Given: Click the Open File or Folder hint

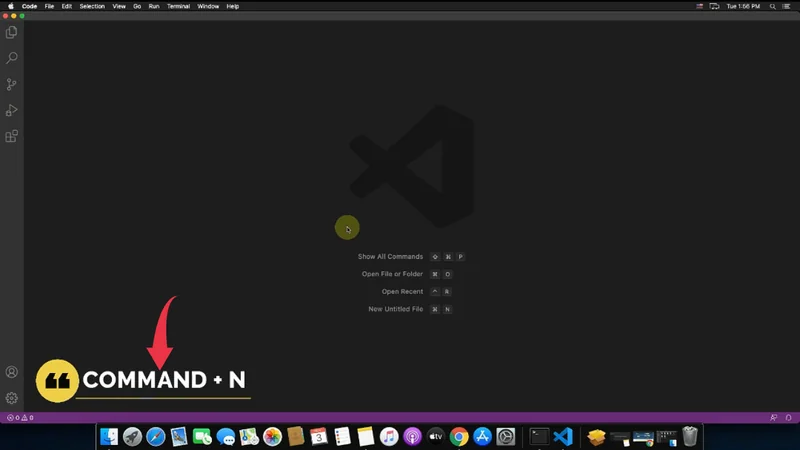Looking at the screenshot, I should pos(392,274).
